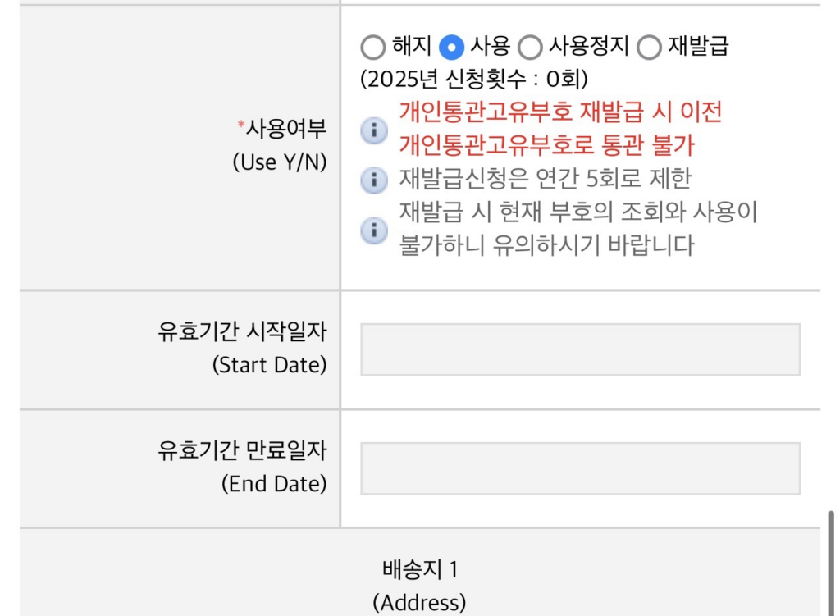Click the 배송지 1 (Address) section header
Screen dimensions: 840x616
click(x=419, y=586)
